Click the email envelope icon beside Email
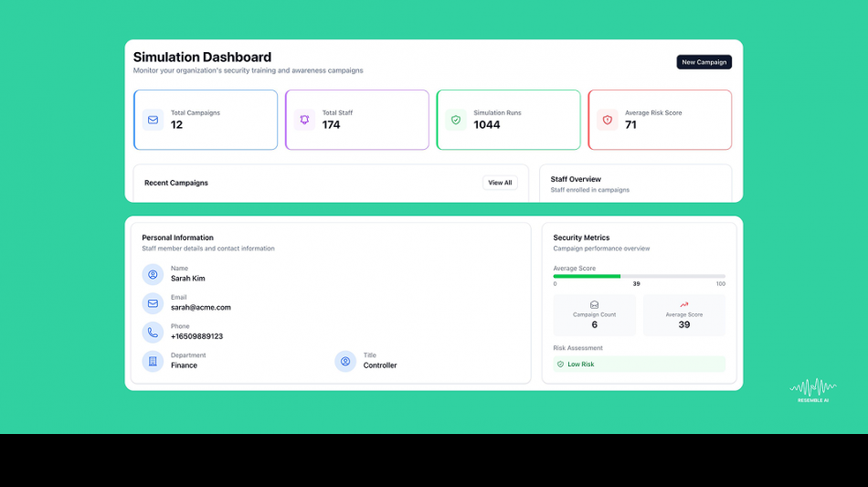868x487 pixels. (153, 303)
